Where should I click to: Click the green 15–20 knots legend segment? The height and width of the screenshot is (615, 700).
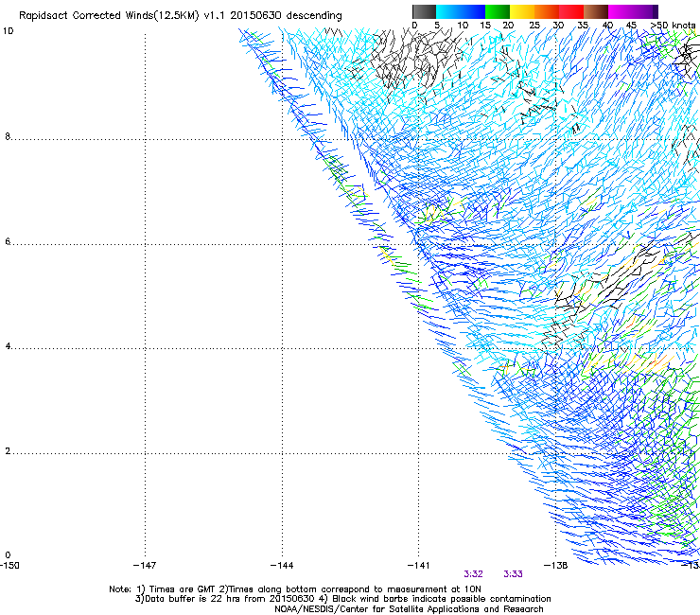pyautogui.click(x=498, y=11)
